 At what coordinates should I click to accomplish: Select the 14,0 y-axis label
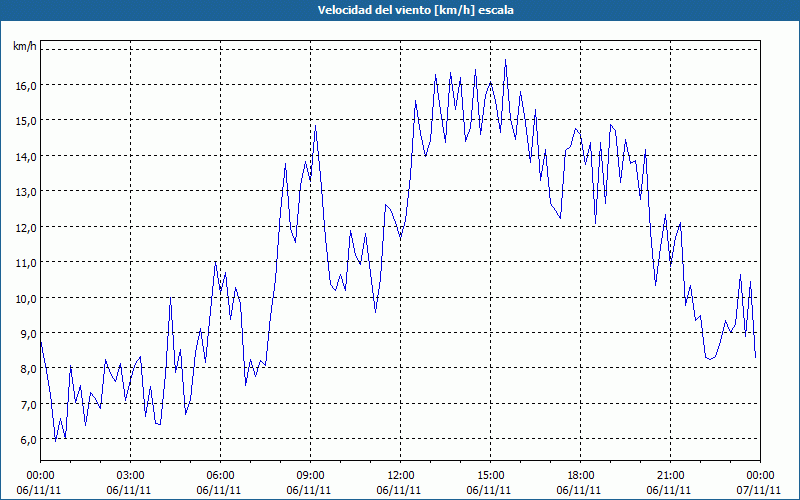click(x=26, y=157)
